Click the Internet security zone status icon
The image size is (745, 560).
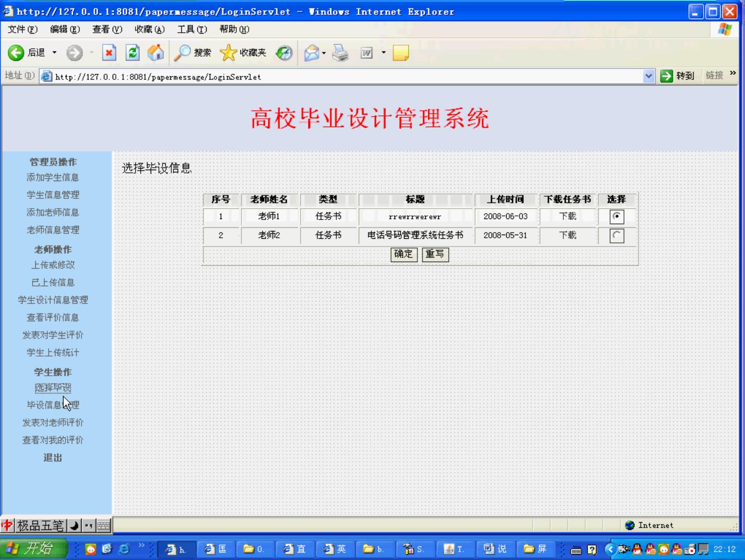click(x=630, y=525)
